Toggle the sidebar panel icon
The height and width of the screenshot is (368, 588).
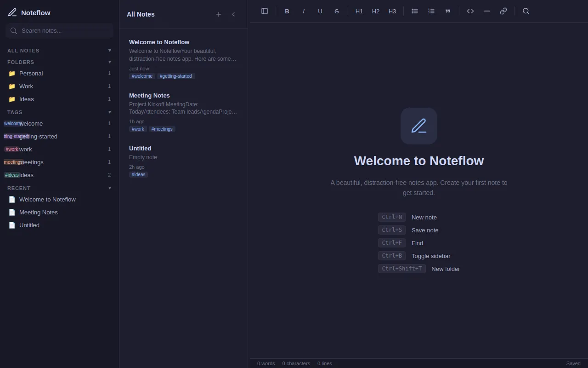(x=265, y=11)
